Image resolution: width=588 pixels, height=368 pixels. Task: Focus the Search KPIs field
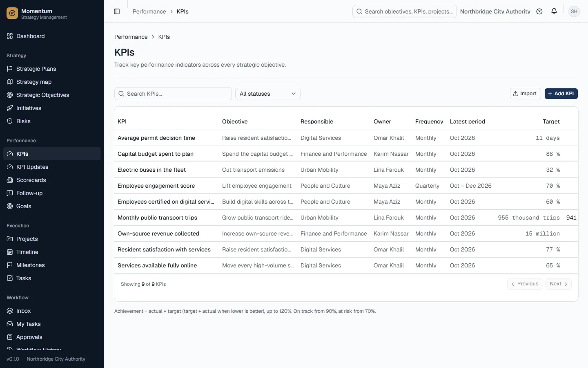[x=173, y=94]
